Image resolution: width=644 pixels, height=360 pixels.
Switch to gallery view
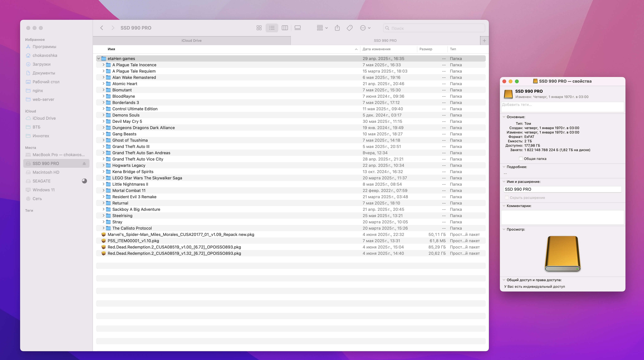tap(298, 28)
